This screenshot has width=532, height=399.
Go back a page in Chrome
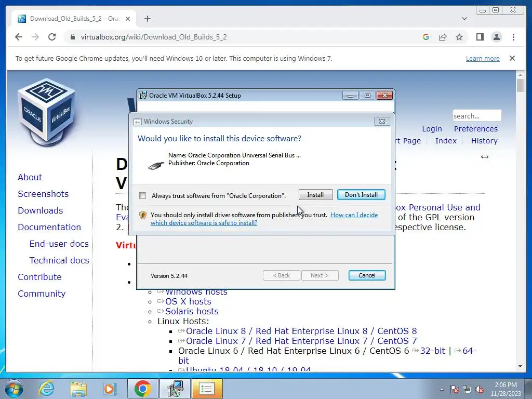point(19,37)
